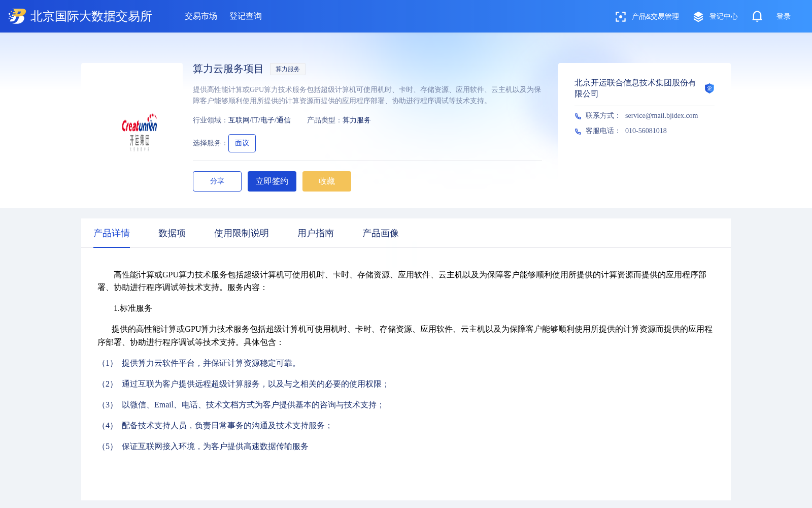Go to 登记中心
This screenshot has height=508, width=812.
(x=724, y=17)
